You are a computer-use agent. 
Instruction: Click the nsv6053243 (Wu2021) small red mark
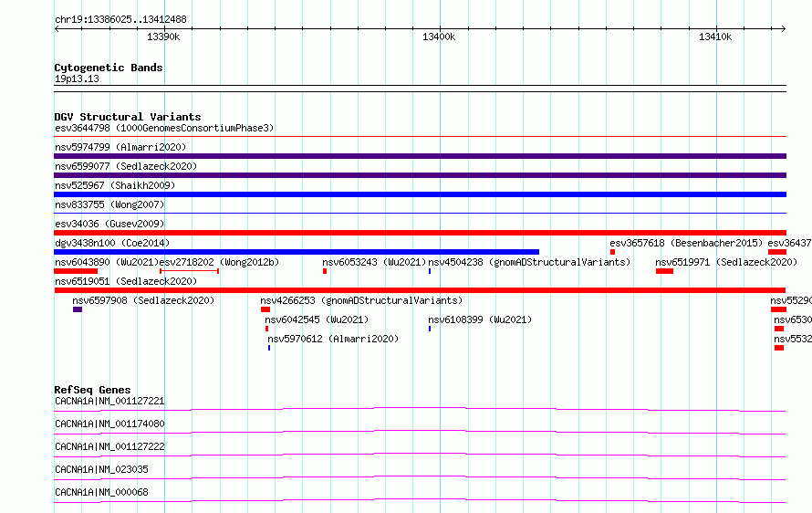(325, 271)
